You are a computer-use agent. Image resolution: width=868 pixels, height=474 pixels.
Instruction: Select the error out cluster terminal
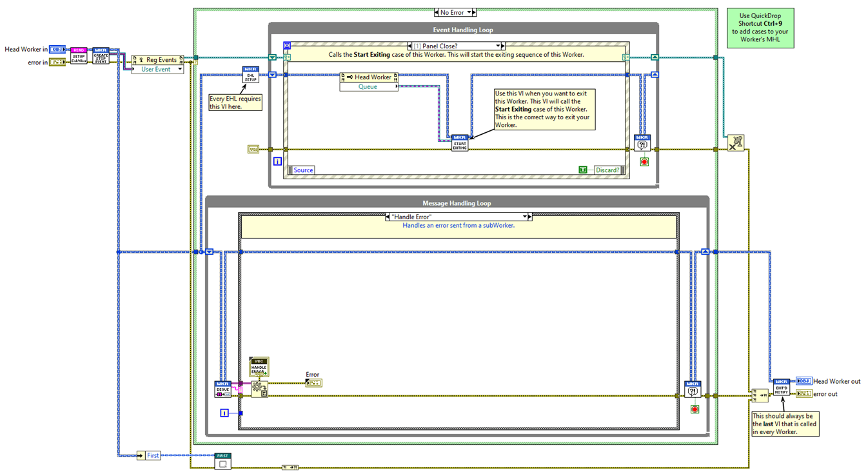(804, 393)
